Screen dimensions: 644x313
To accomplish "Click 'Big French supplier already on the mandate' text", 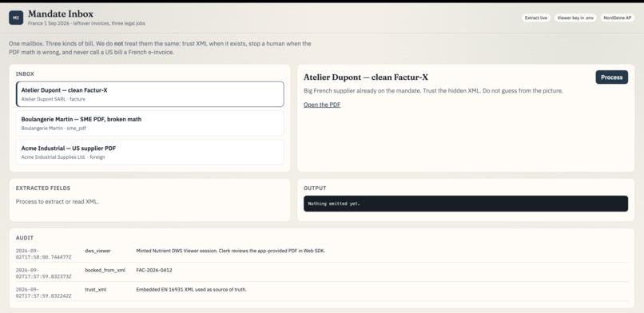I will [433, 91].
